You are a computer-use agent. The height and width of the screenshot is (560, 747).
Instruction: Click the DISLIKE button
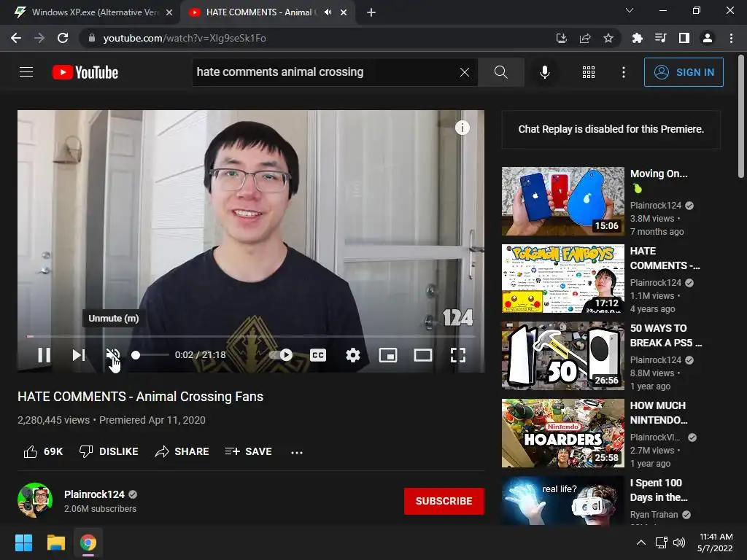(109, 451)
